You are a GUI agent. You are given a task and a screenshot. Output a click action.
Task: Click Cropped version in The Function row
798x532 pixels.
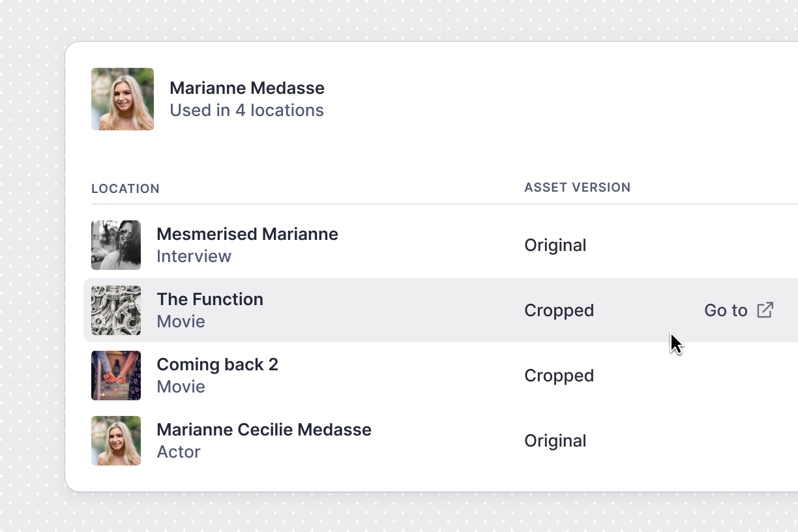click(x=559, y=310)
